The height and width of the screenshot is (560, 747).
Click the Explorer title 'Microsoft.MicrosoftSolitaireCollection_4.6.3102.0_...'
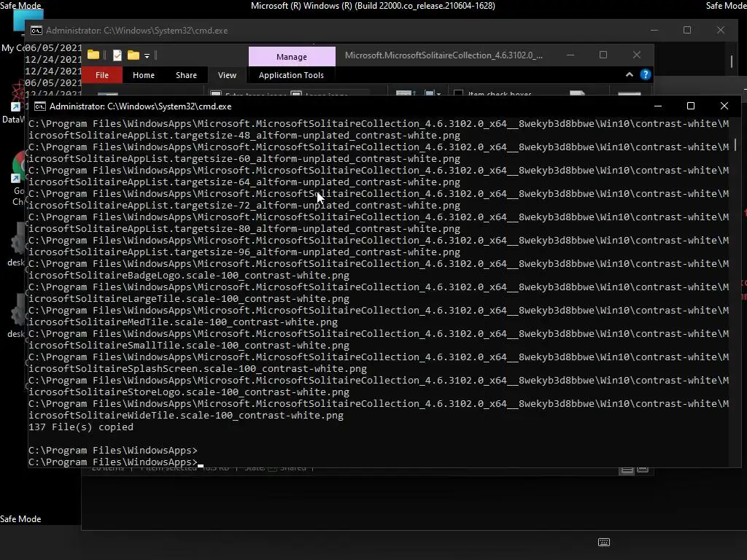click(444, 55)
